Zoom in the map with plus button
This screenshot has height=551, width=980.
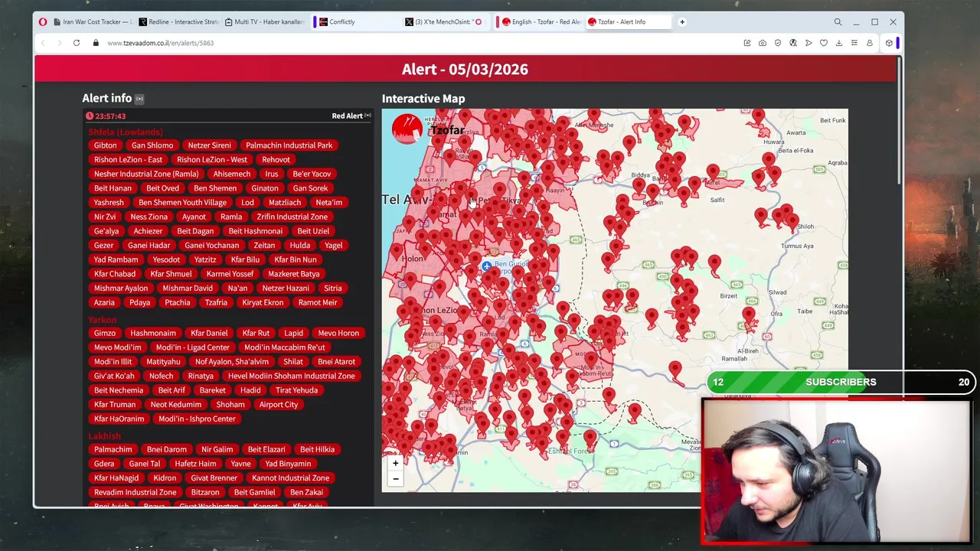[x=396, y=463]
